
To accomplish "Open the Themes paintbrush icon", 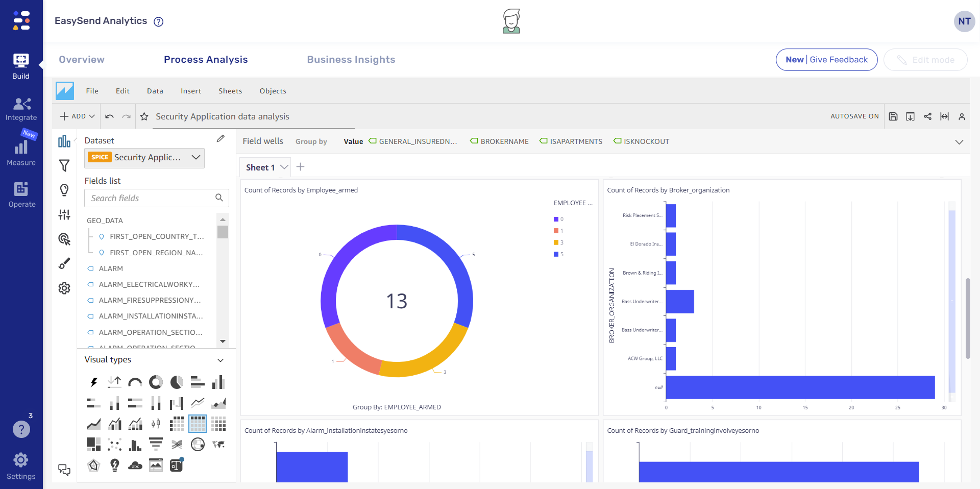I will pos(64,263).
